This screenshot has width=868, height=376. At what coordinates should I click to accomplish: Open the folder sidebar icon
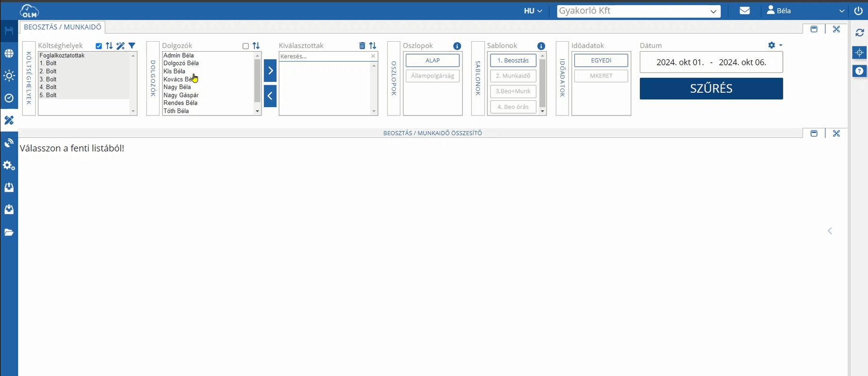(9, 232)
